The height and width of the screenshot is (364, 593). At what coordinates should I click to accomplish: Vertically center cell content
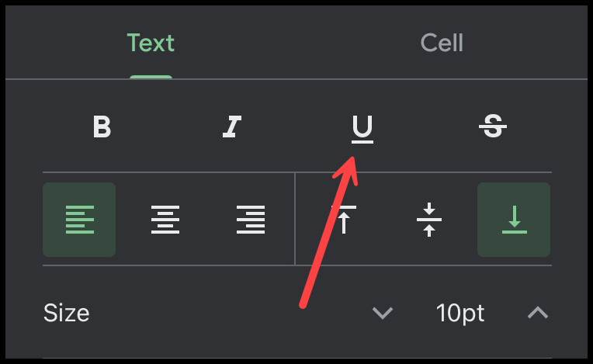(429, 220)
